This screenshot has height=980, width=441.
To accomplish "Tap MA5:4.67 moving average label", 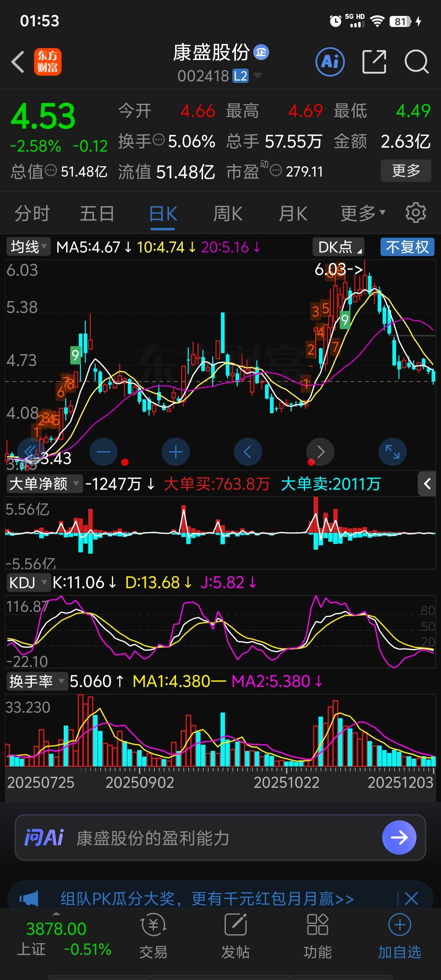I will pos(94,247).
